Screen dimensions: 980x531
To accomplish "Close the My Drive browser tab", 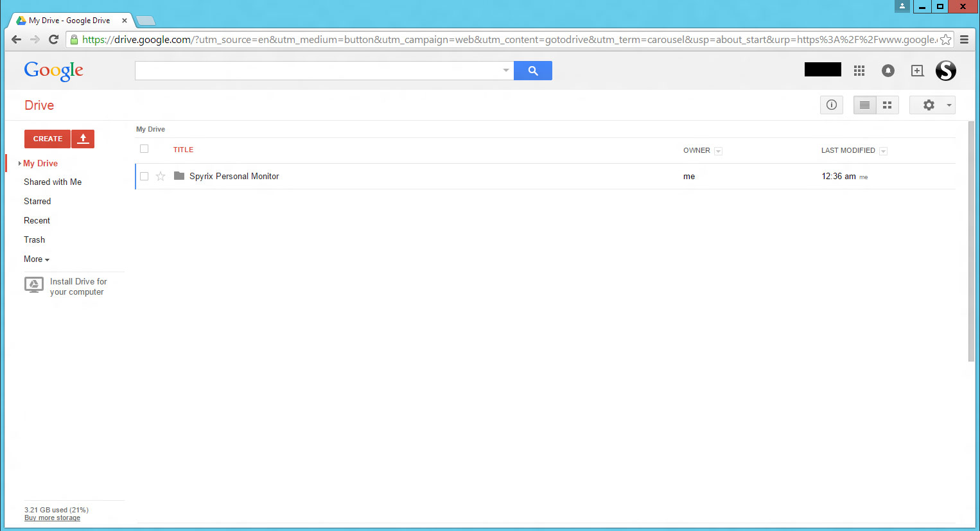I will 125,21.
